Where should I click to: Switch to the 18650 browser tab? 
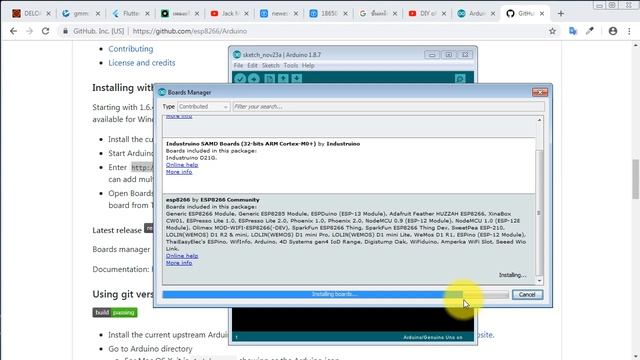(329, 13)
